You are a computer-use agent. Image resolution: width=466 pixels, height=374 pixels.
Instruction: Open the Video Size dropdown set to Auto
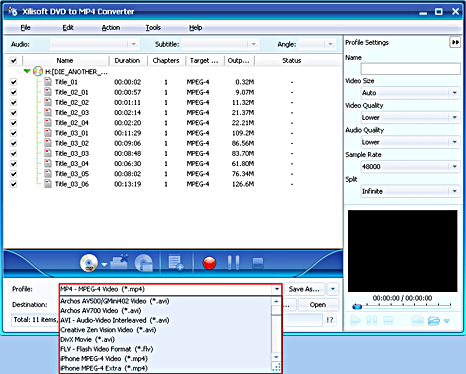[411, 93]
